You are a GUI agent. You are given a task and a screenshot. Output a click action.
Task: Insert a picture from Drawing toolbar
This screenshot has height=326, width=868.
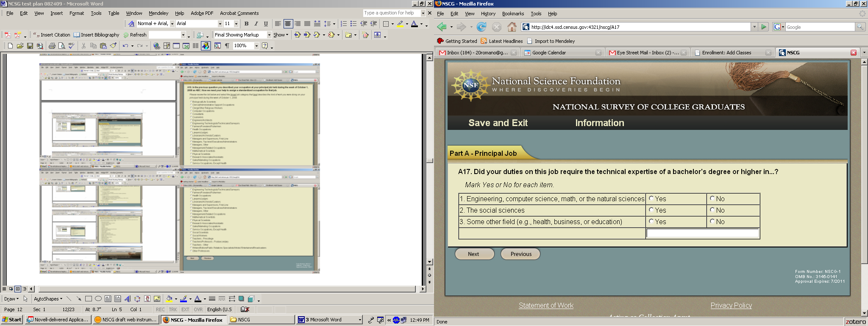(x=157, y=299)
